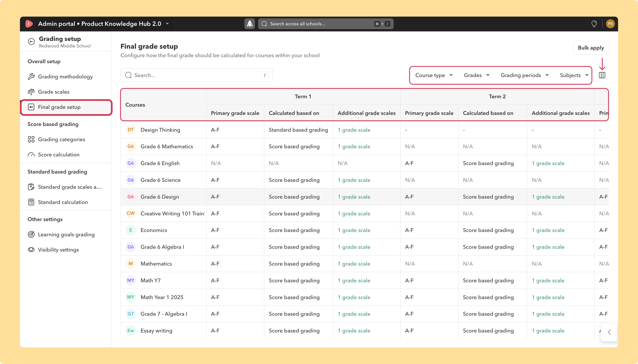The height and width of the screenshot is (364, 638).
Task: Go to Standard calculation
Action: pyautogui.click(x=66, y=202)
